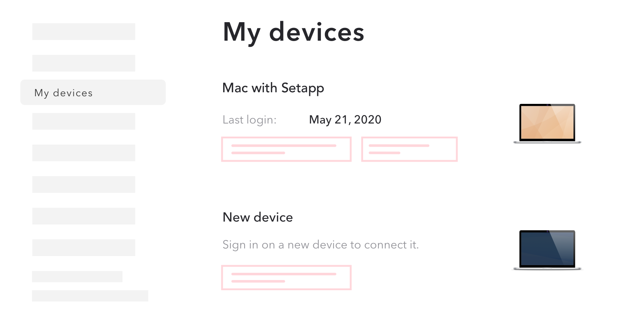Image resolution: width=644 pixels, height=324 pixels.
Task: Select the second placeholder below My devices
Action: pyautogui.click(x=84, y=153)
